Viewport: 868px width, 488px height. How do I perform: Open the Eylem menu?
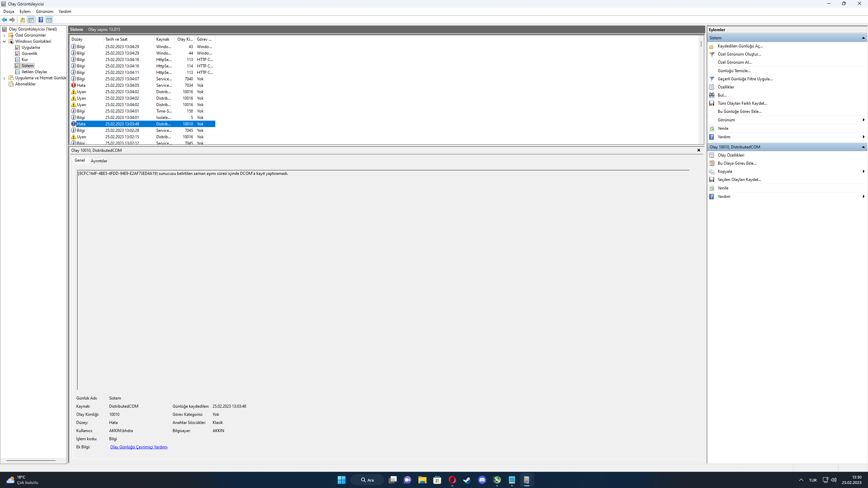pyautogui.click(x=25, y=12)
